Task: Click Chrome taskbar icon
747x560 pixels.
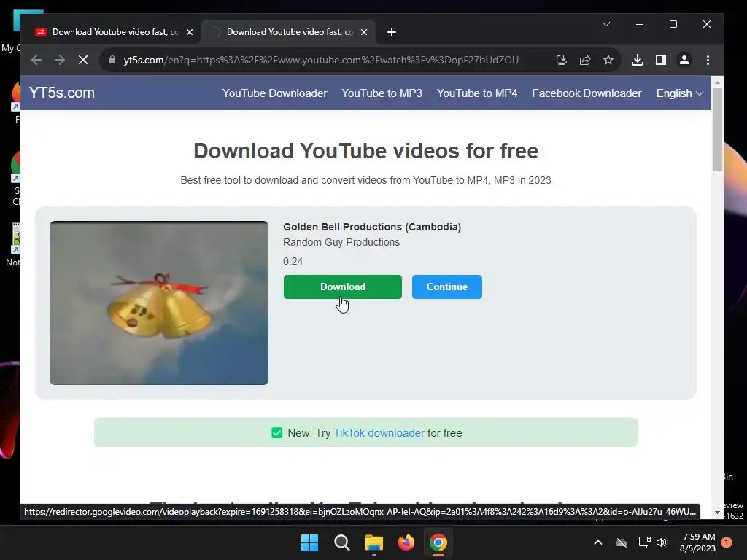Action: 438,542
